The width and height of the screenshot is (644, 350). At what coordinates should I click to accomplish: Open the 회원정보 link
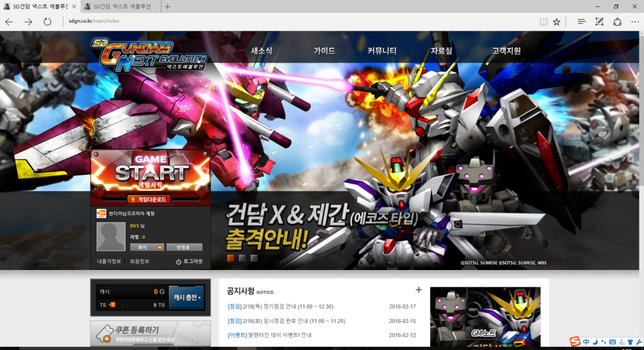click(140, 262)
